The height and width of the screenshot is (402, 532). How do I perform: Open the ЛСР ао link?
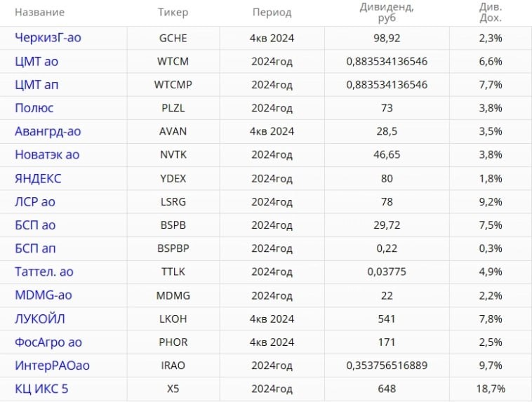(35, 202)
